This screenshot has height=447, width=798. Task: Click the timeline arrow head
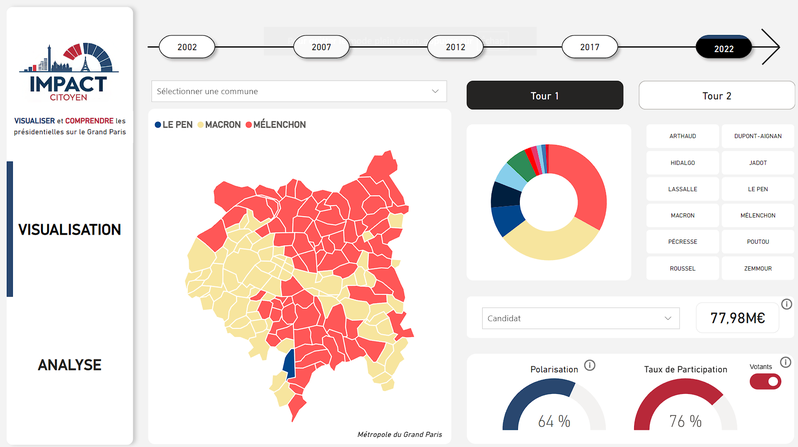coord(771,47)
